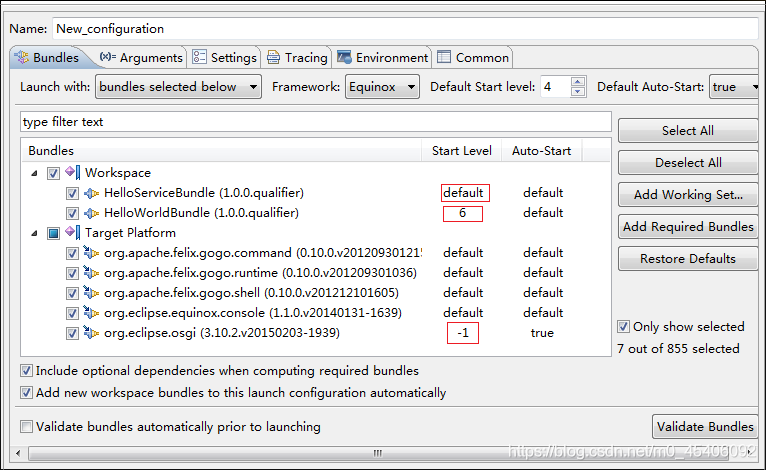
Task: Click HelloWorldBundle start level 6 cell
Action: [463, 214]
